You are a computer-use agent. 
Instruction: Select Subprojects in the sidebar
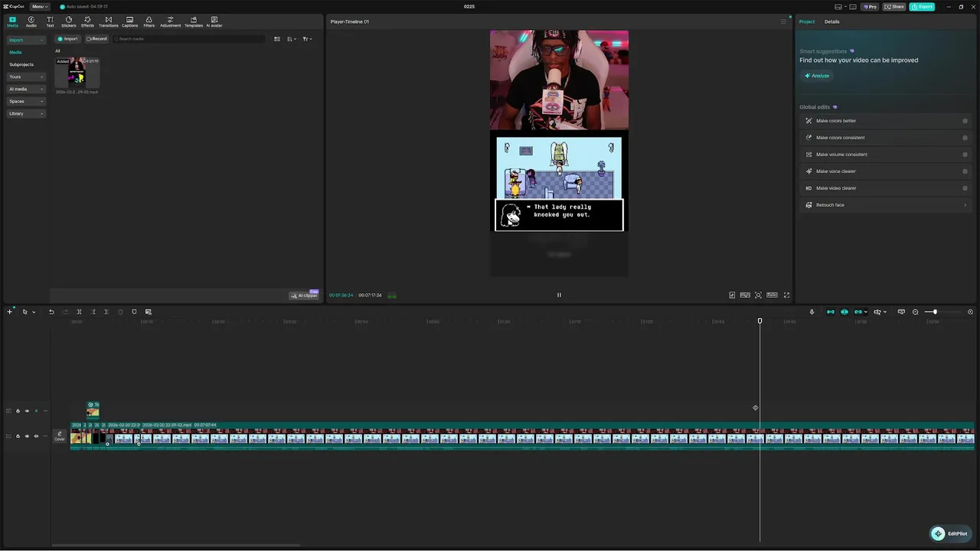(21, 64)
